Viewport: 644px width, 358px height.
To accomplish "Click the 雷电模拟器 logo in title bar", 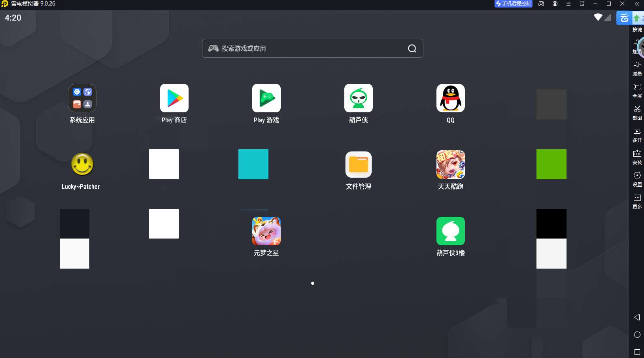I will [4, 4].
